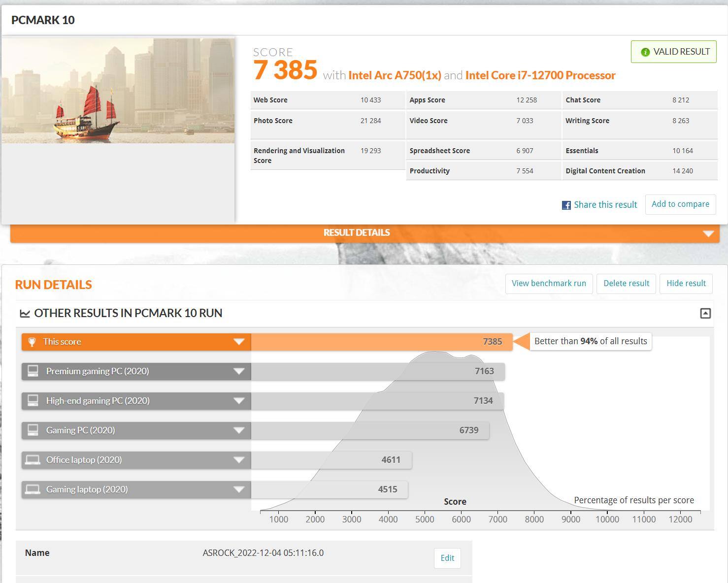
Task: Expand the Result Details orange bar arrow
Action: [708, 233]
